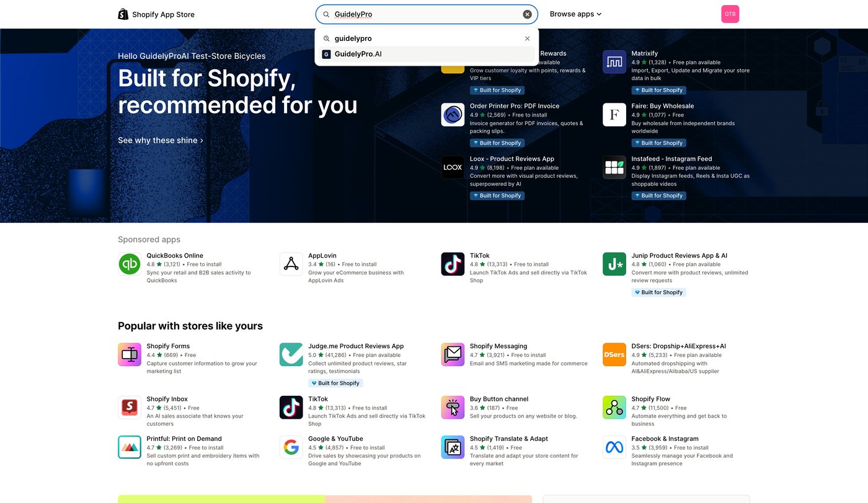This screenshot has width=868, height=503.
Task: Open the Shopify Flow title link
Action: (x=650, y=399)
